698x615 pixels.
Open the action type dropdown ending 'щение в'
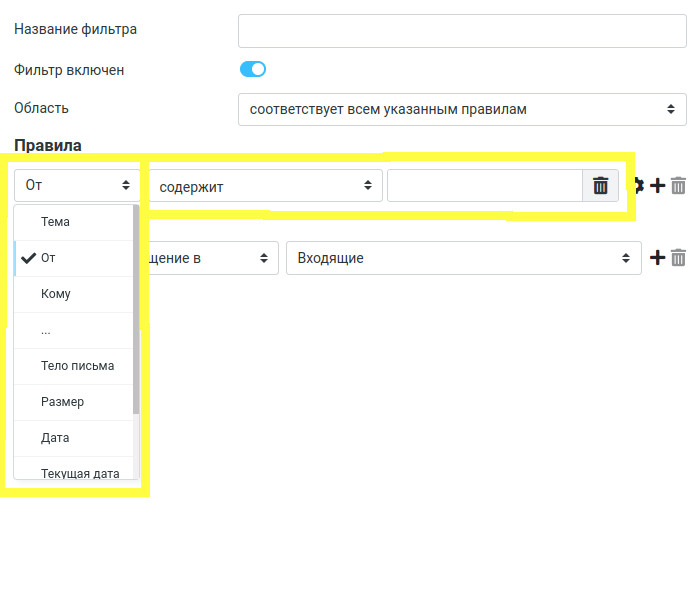(x=212, y=258)
